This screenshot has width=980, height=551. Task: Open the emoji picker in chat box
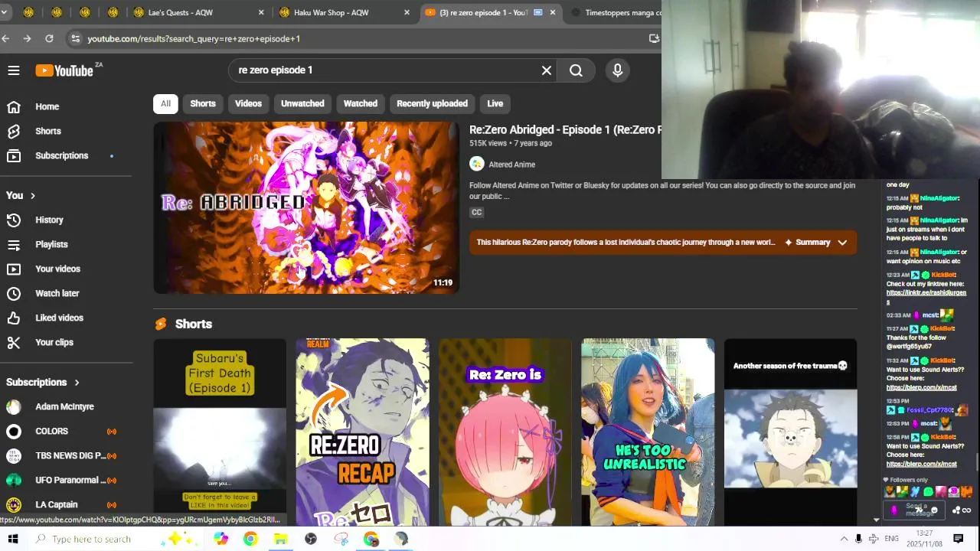[933, 510]
